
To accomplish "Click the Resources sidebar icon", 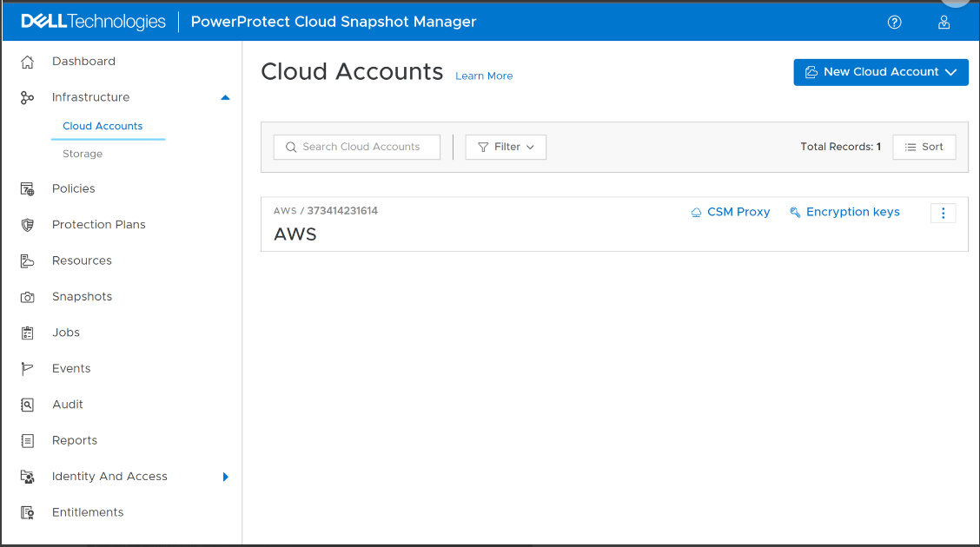I will (x=28, y=261).
